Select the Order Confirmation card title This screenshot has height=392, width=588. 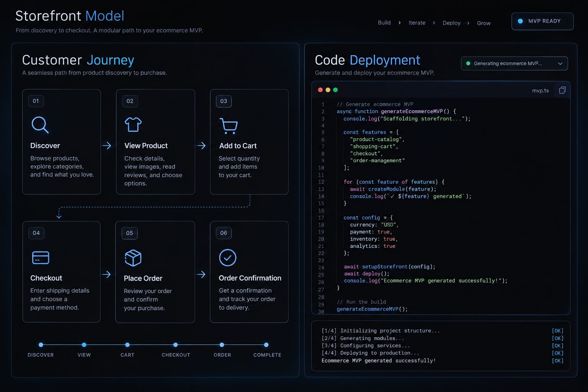point(250,278)
